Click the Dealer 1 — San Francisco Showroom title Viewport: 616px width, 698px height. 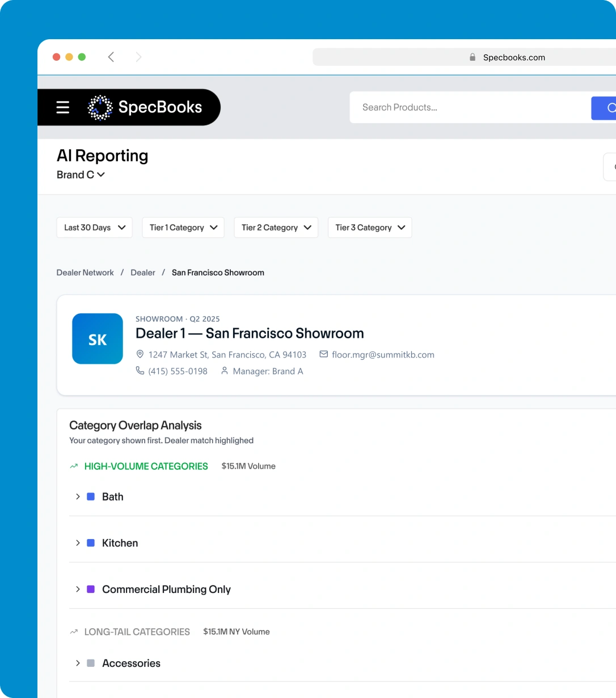[250, 333]
